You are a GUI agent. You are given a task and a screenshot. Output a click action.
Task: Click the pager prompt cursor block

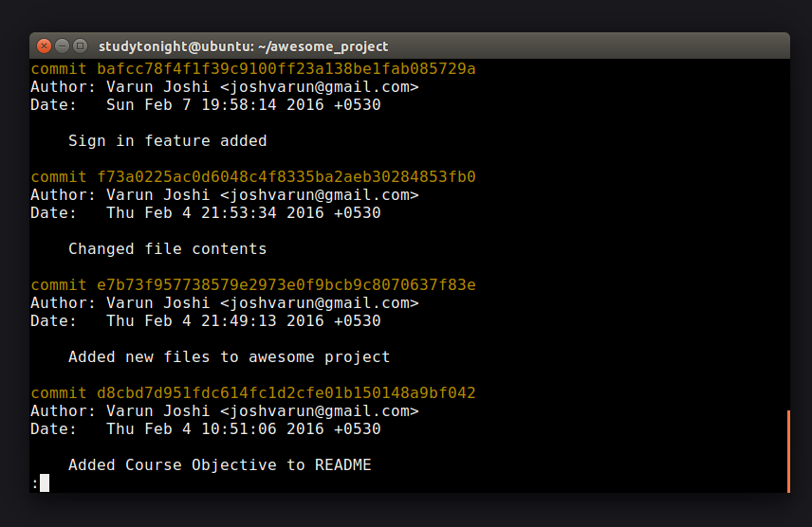point(45,483)
